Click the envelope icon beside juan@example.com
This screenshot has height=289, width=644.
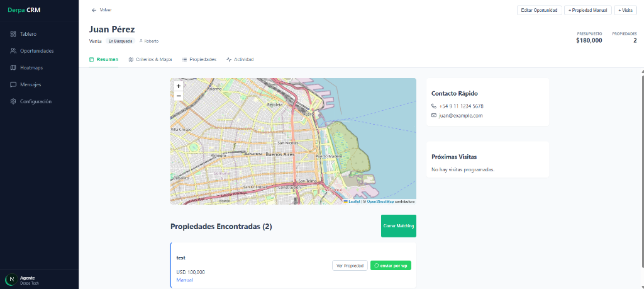(x=433, y=116)
